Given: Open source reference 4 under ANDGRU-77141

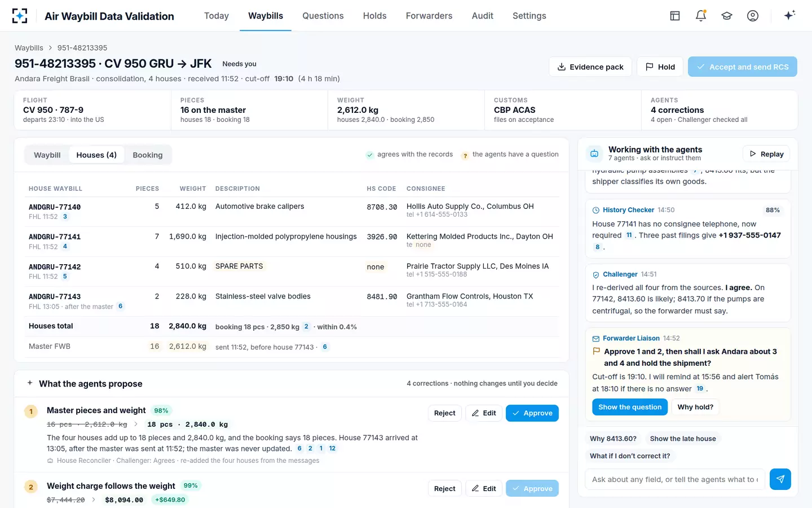Looking at the screenshot, I should coord(65,247).
